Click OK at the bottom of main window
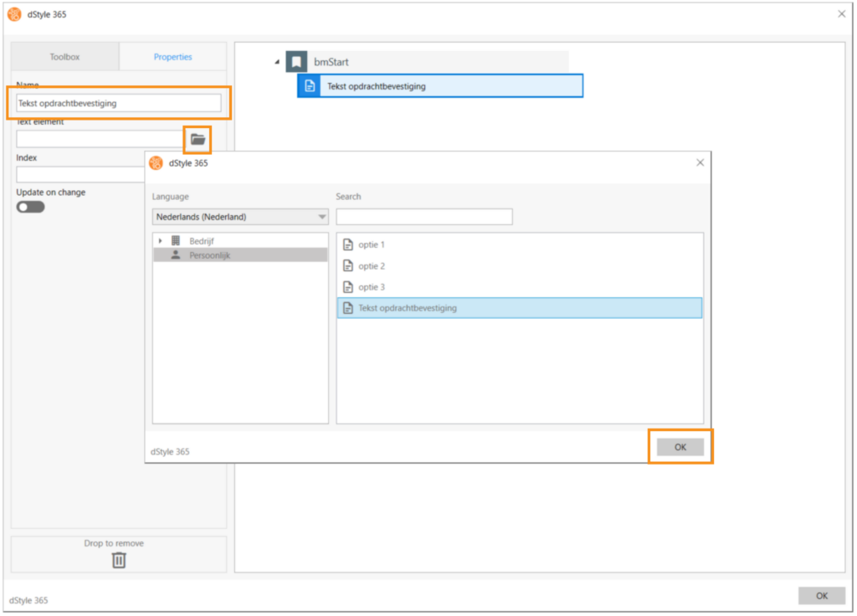This screenshot has width=857, height=616. point(822,596)
